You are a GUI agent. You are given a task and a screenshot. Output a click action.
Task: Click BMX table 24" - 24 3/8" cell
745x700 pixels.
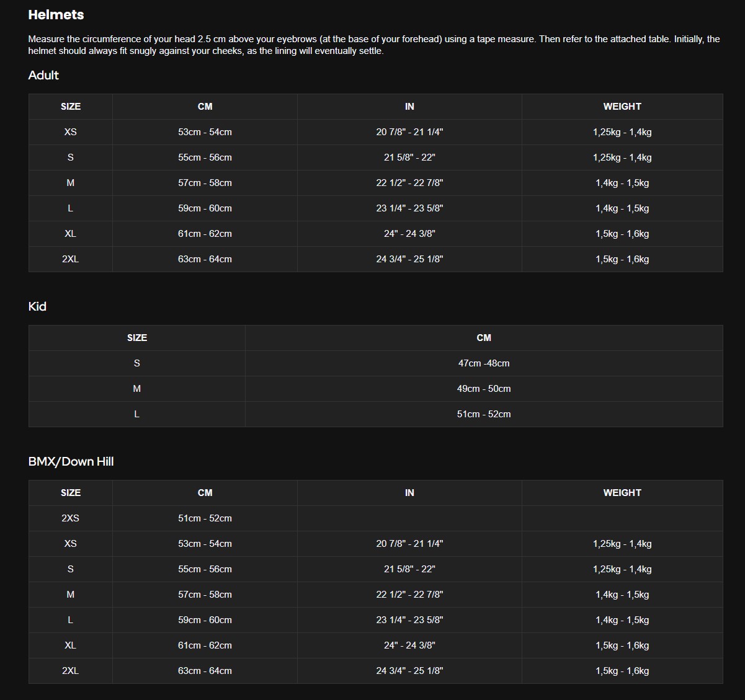click(x=409, y=645)
